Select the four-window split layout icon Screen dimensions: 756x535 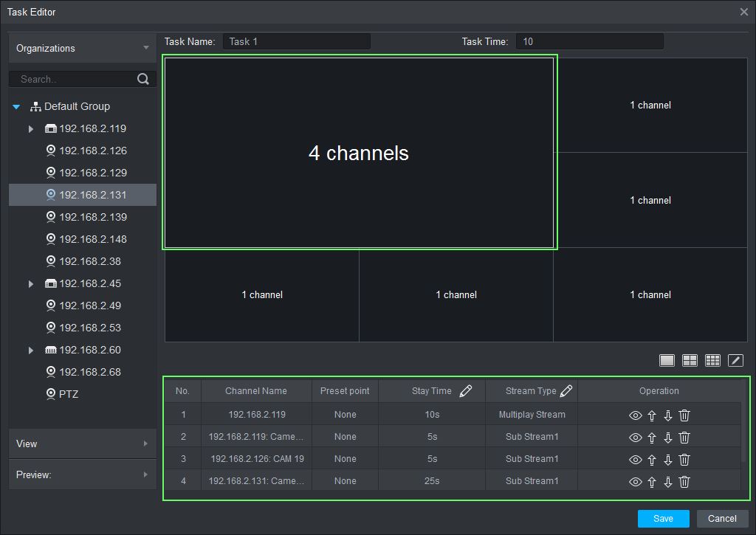point(690,360)
